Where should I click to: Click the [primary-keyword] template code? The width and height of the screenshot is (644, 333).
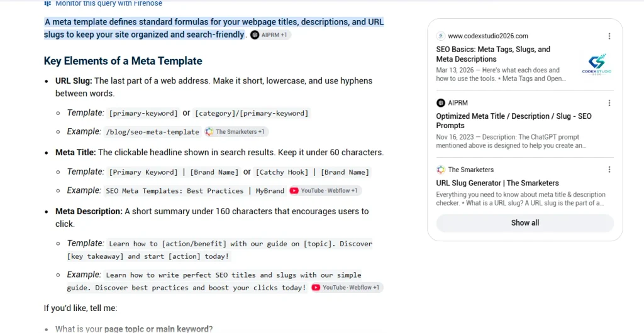(143, 114)
